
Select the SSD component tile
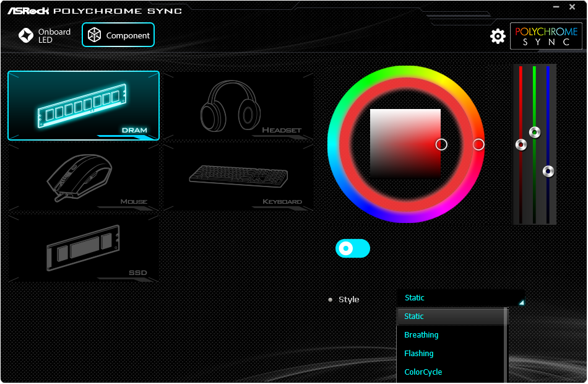[84, 248]
